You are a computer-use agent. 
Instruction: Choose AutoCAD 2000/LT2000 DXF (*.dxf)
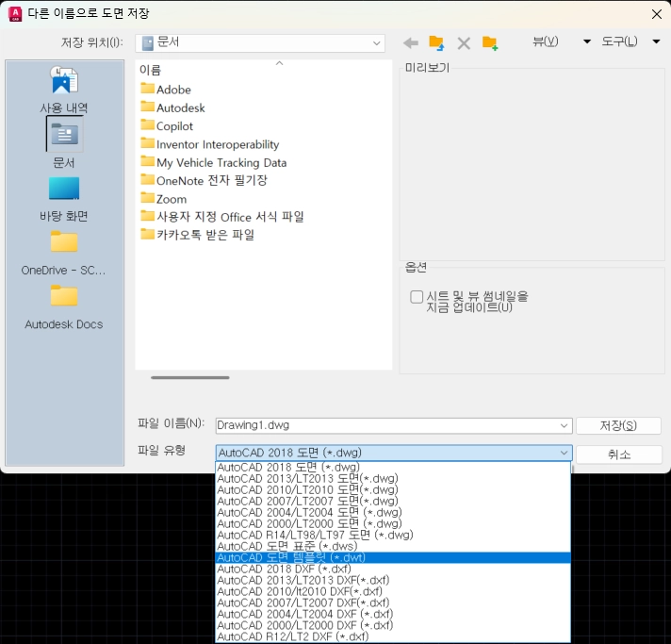(393, 625)
